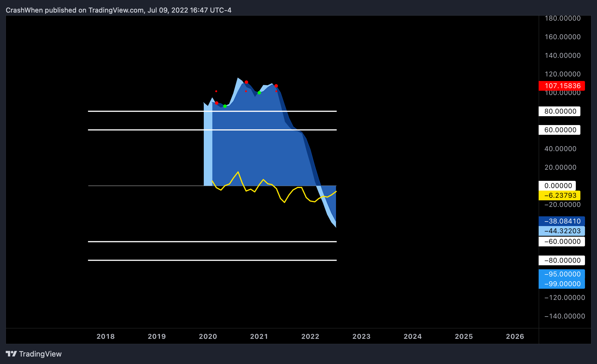Click the −20.00000 price axis tick
Screen dimensions: 597x364
[x=563, y=205]
